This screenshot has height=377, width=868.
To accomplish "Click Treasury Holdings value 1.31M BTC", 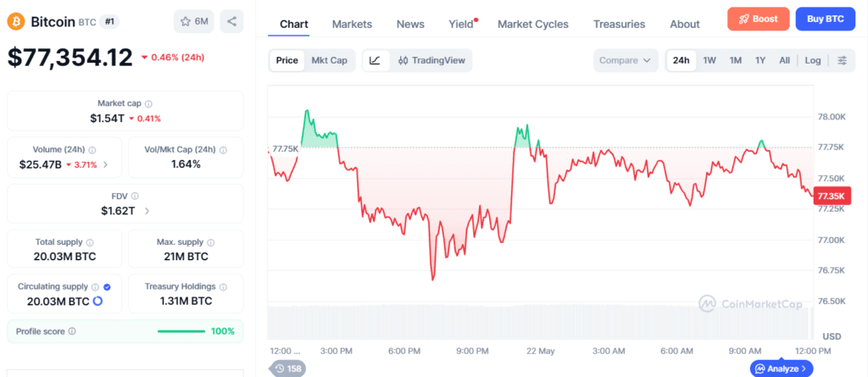I will pyautogui.click(x=186, y=301).
